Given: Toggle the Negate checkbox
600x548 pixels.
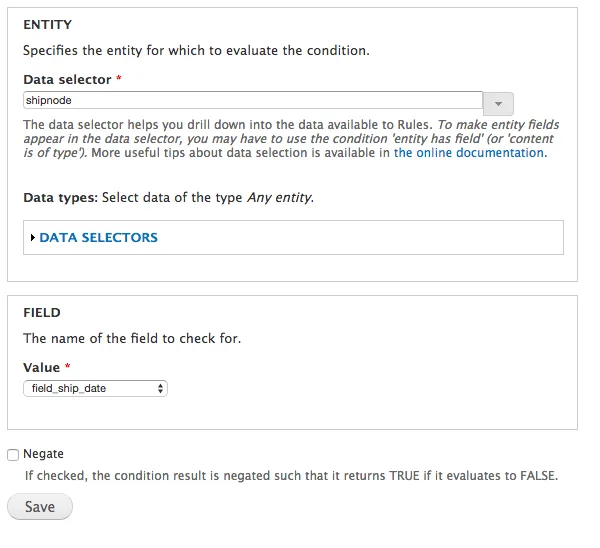Looking at the screenshot, I should click(x=13, y=455).
